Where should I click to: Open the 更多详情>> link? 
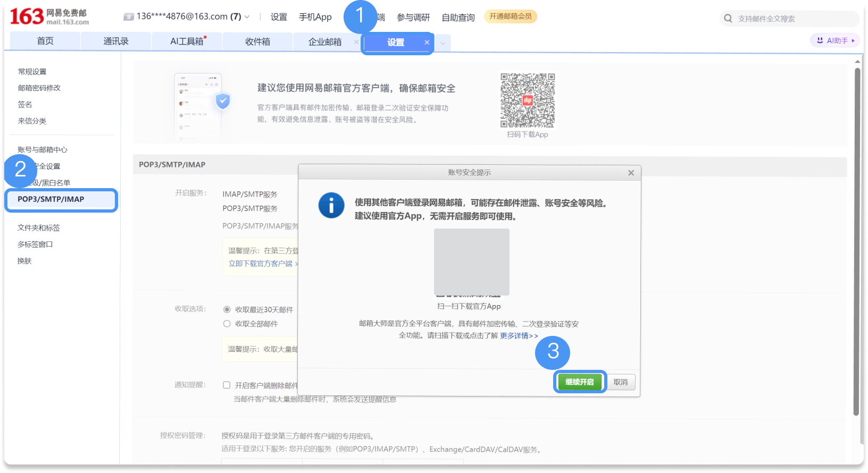[x=519, y=336]
